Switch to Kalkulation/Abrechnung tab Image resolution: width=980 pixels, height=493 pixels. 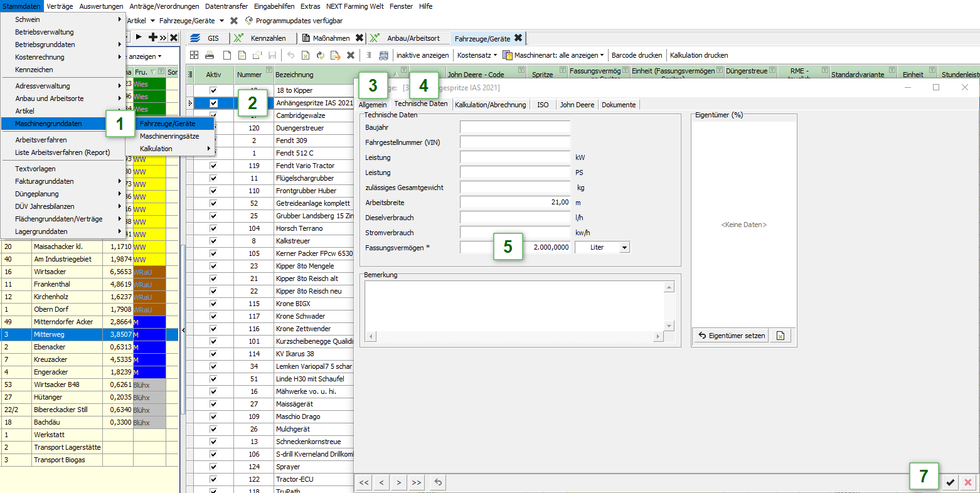(x=491, y=105)
